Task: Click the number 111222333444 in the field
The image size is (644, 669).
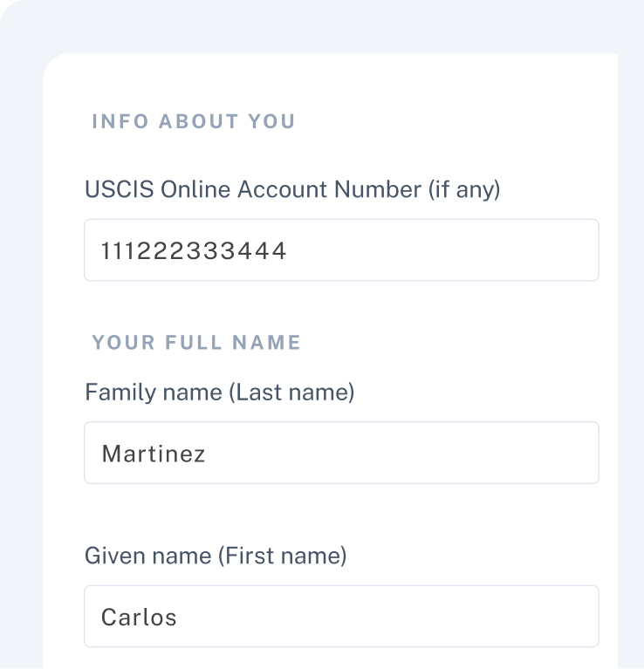Action: tap(194, 251)
